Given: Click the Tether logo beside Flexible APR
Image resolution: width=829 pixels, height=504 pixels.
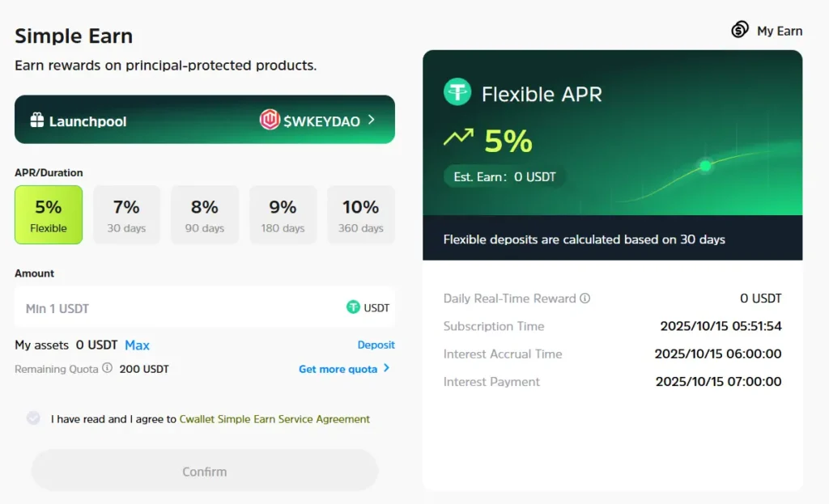Looking at the screenshot, I should click(457, 92).
